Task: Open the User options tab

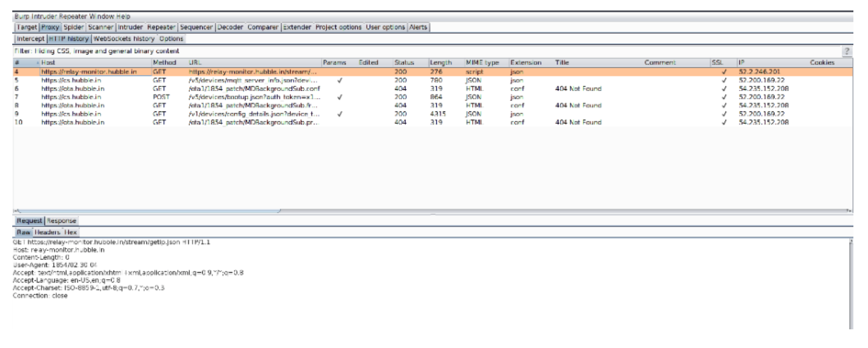Action: point(386,27)
